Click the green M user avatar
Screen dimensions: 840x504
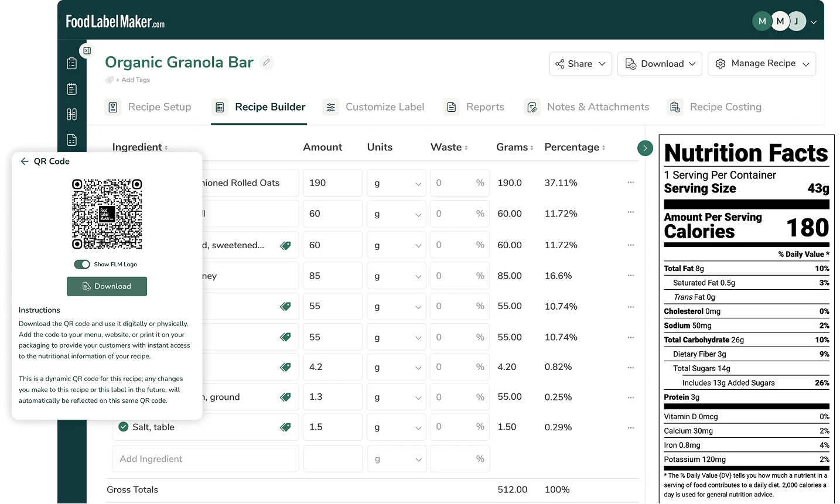click(x=762, y=22)
